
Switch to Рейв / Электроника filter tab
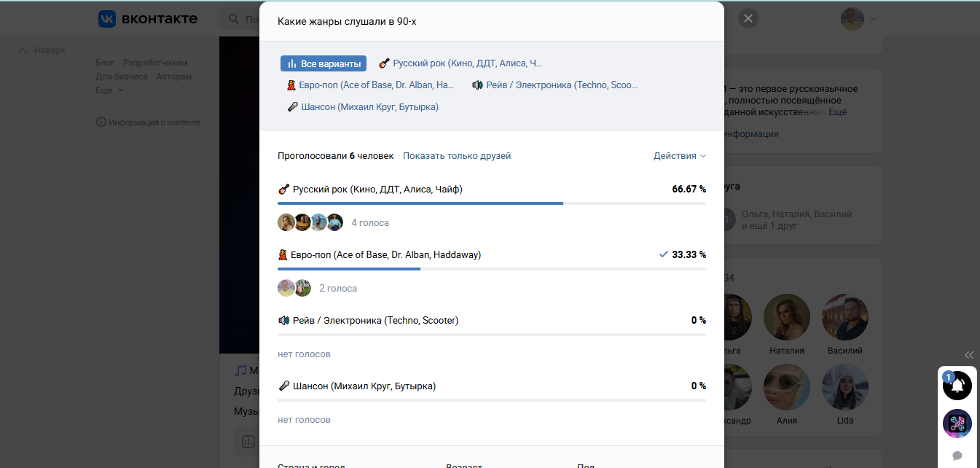554,85
